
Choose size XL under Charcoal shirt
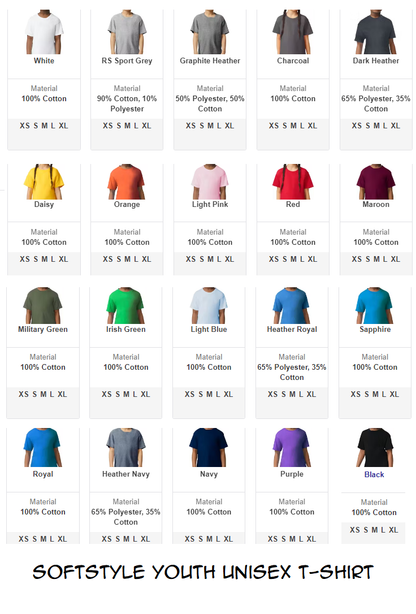(x=312, y=126)
